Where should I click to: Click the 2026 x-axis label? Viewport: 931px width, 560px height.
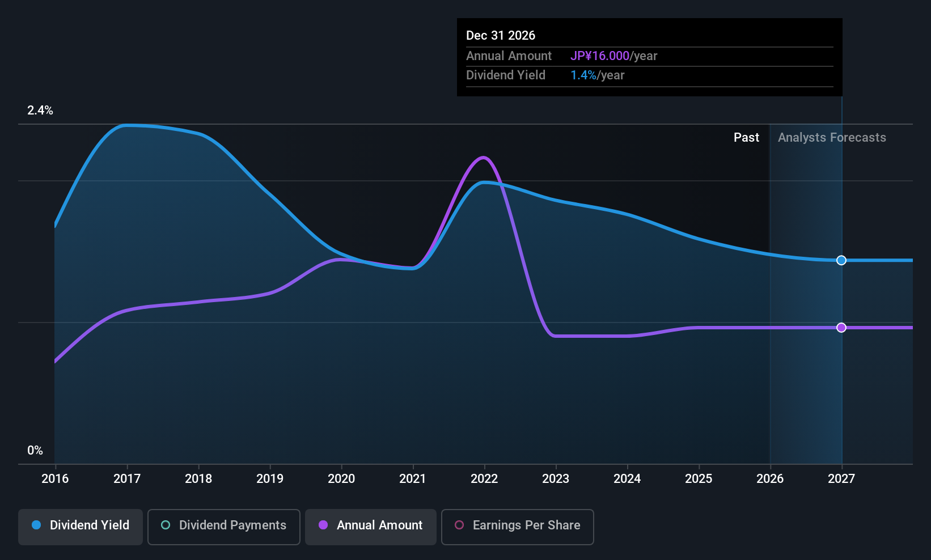click(770, 479)
